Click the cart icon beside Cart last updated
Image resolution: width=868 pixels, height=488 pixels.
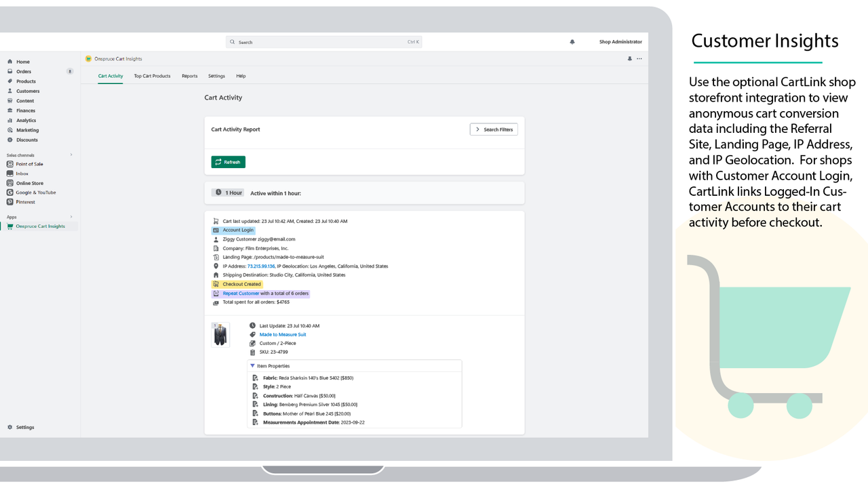point(216,221)
